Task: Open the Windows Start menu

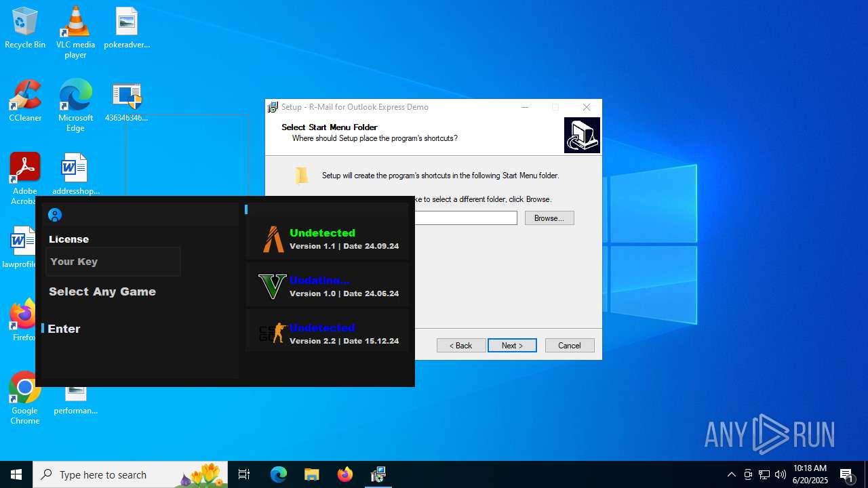Action: pyautogui.click(x=16, y=474)
